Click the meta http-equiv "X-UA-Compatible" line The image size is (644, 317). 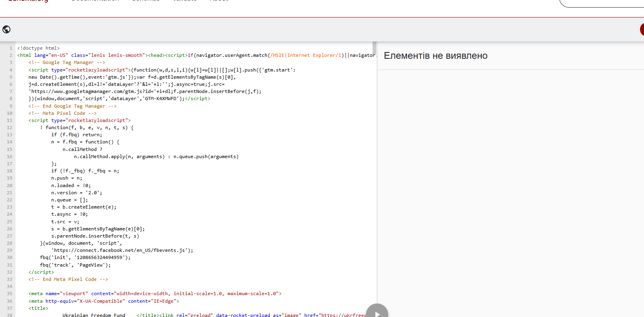click(x=104, y=301)
